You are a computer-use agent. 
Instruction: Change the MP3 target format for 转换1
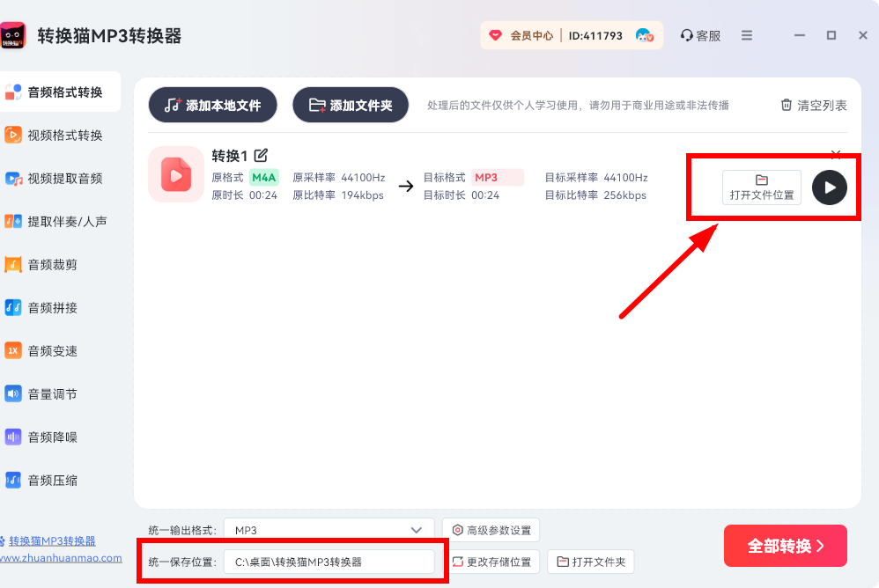point(498,178)
